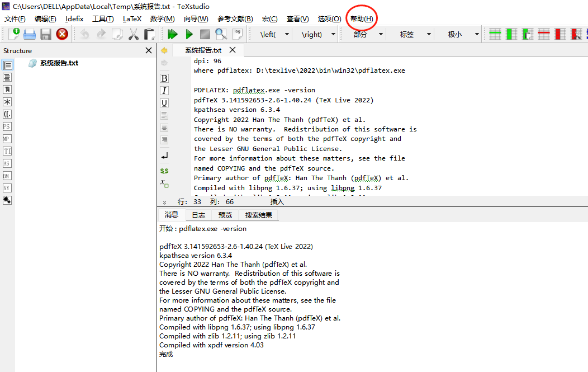Viewport: 588px width, 372px height.
Task: Insert subscript with the x-subscript icon
Action: tap(164, 183)
